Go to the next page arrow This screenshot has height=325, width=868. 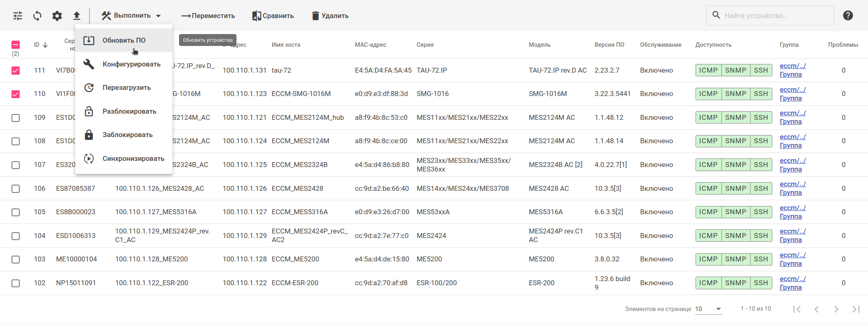click(x=836, y=309)
